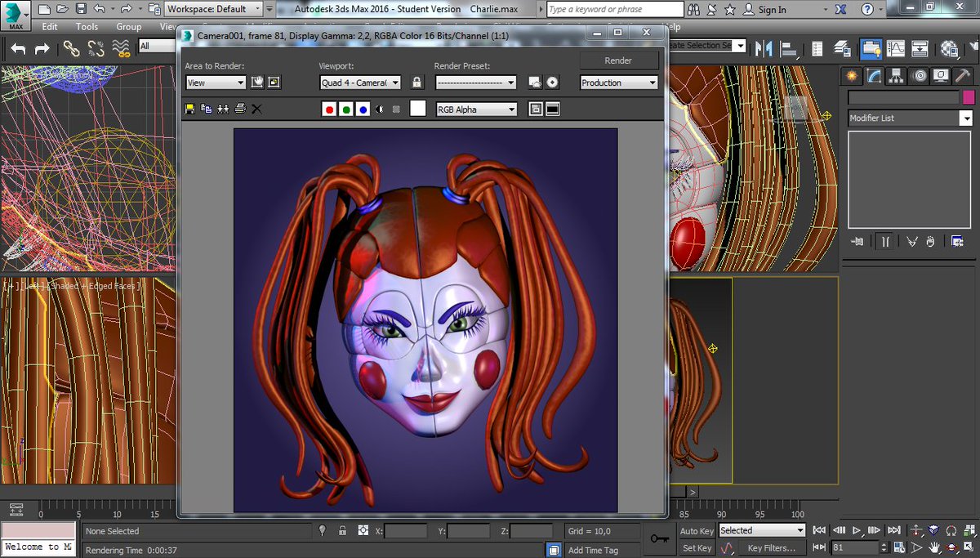Click Pin Stack icon under modifier stack
The image size is (980, 558).
(857, 241)
